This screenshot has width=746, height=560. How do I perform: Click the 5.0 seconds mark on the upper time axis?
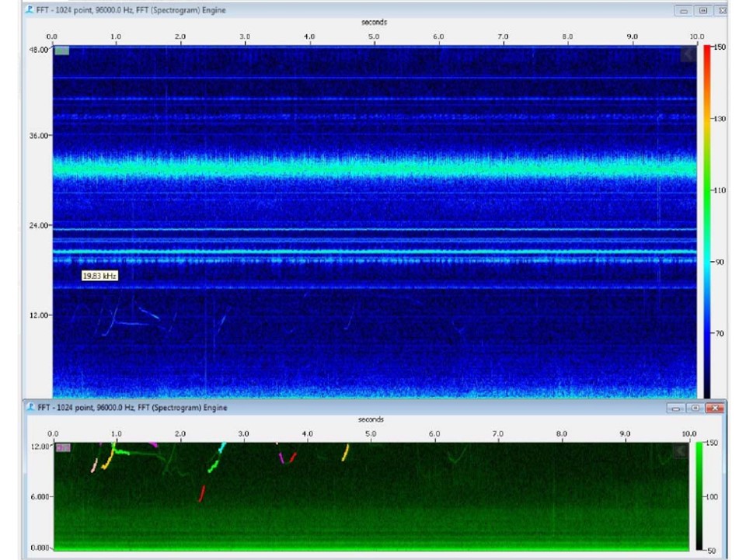tap(374, 37)
